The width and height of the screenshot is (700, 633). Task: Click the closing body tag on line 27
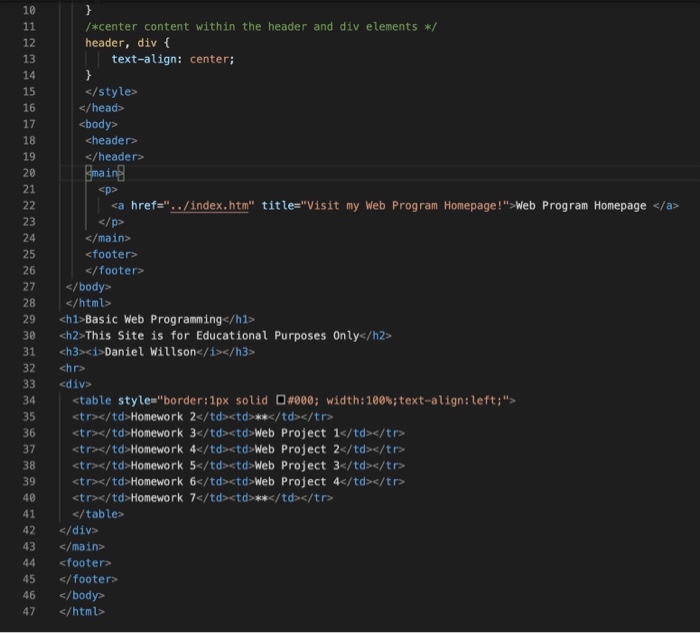[x=88, y=287]
